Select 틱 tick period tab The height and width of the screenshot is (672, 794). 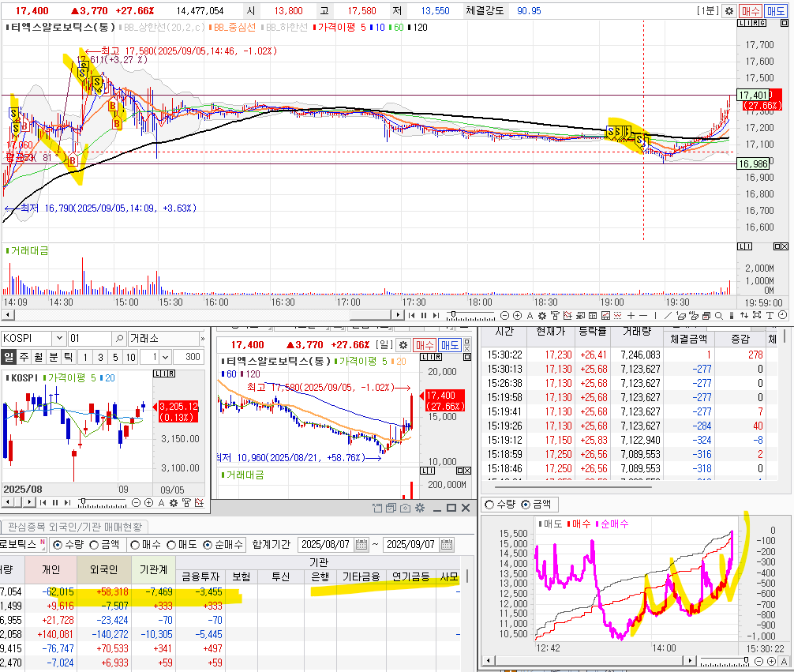(x=68, y=357)
